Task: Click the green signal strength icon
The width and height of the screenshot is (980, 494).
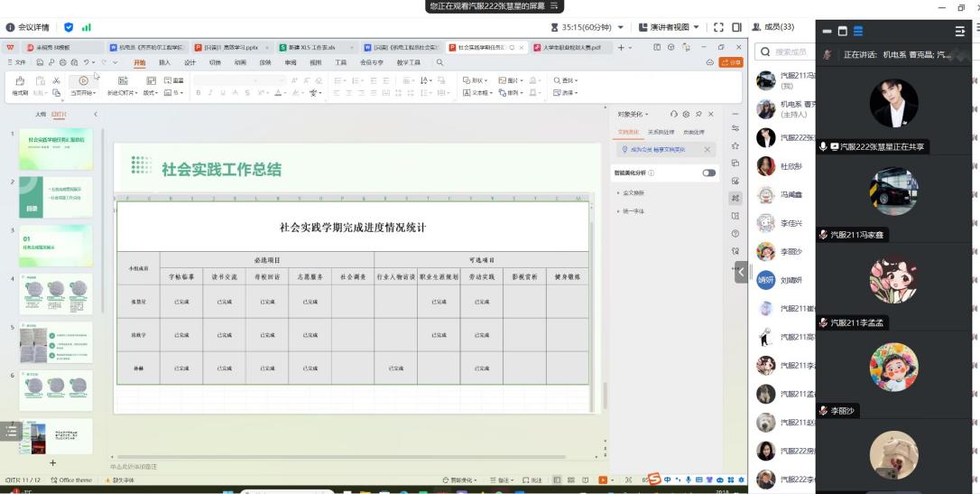Action: (x=87, y=27)
